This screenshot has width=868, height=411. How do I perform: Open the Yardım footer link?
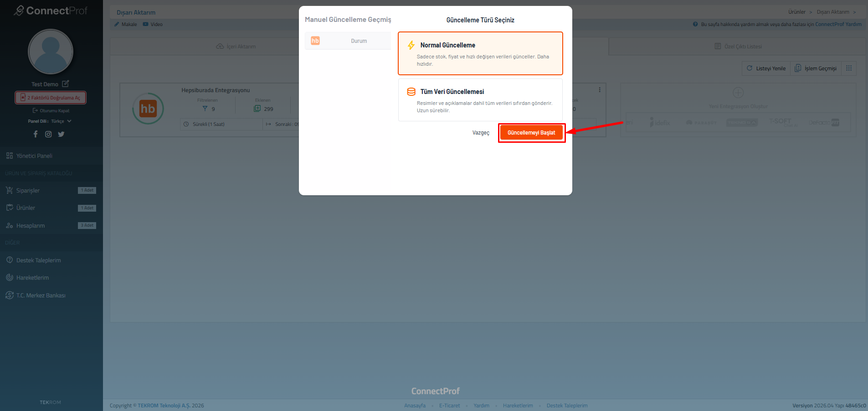(x=481, y=406)
